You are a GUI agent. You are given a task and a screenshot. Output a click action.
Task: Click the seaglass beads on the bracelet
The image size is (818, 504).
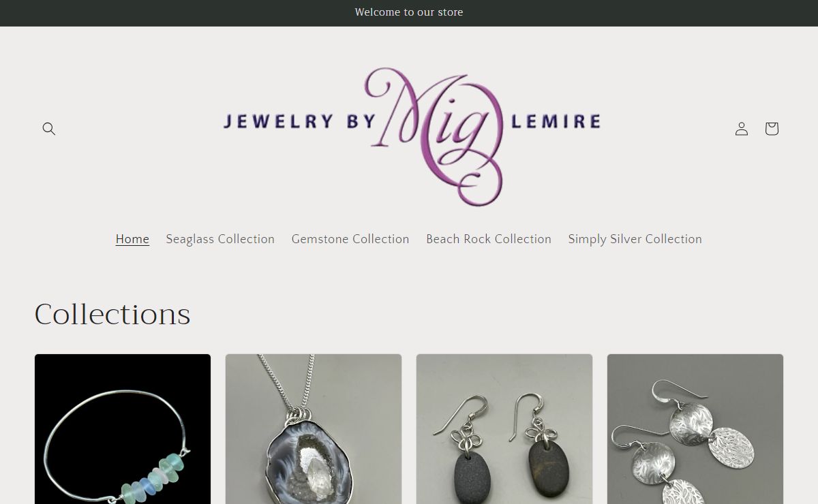(153, 477)
